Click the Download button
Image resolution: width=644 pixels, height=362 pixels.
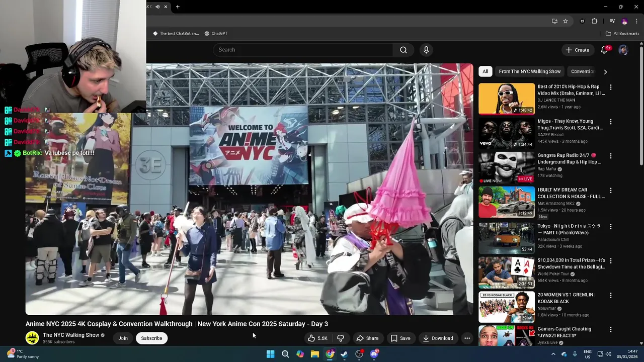[438, 338]
